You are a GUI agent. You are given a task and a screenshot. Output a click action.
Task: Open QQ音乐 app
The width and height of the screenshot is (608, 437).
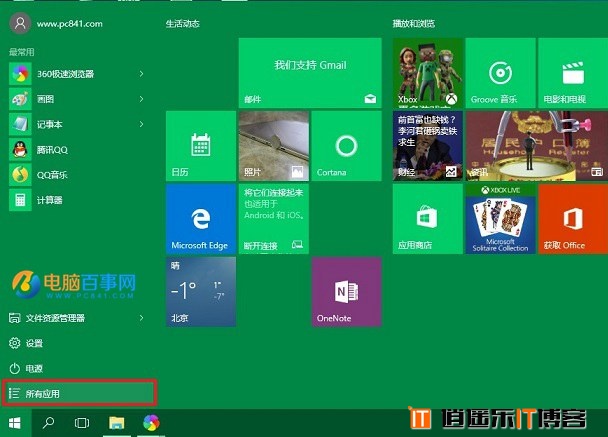(x=78, y=175)
